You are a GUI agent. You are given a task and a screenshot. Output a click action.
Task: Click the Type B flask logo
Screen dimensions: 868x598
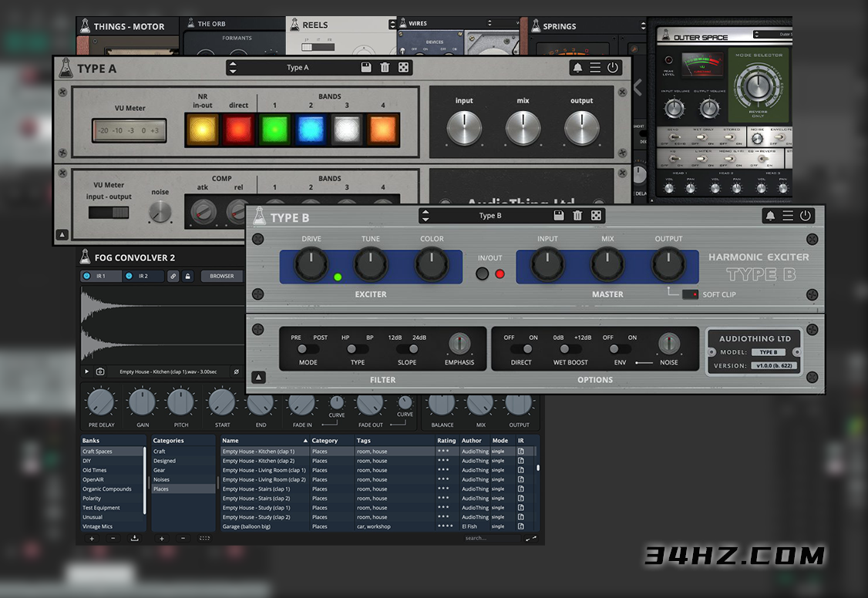click(259, 216)
